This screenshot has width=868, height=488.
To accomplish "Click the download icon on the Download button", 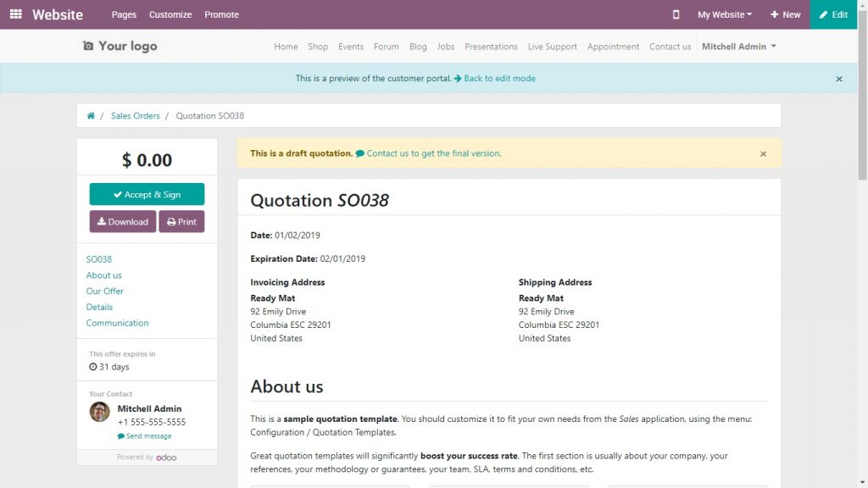I will coord(103,221).
